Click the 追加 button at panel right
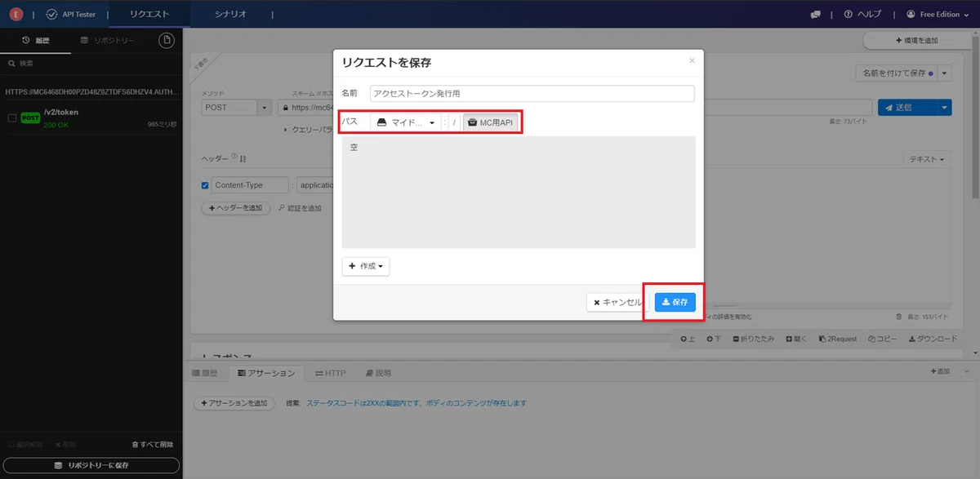The width and height of the screenshot is (980, 479). coord(940,370)
